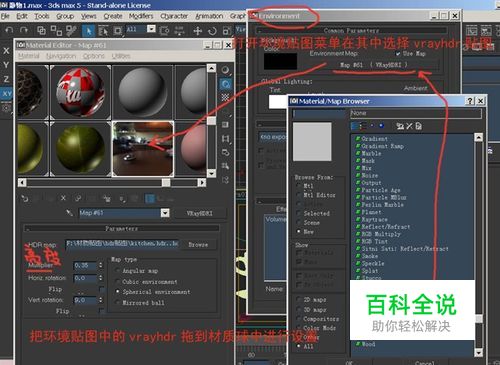The height and width of the screenshot is (365, 500).
Task: Open the All selection filter dropdown
Action: [x=151, y=29]
